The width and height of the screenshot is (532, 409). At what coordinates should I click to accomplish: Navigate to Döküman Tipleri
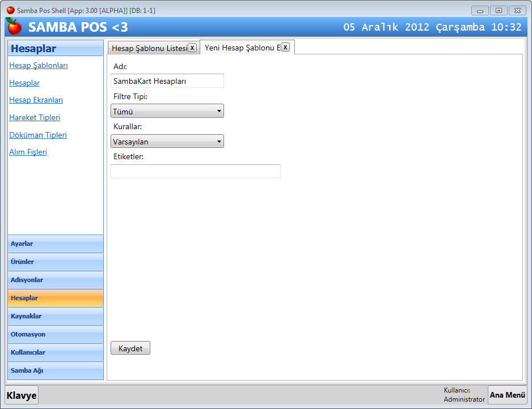tap(38, 135)
